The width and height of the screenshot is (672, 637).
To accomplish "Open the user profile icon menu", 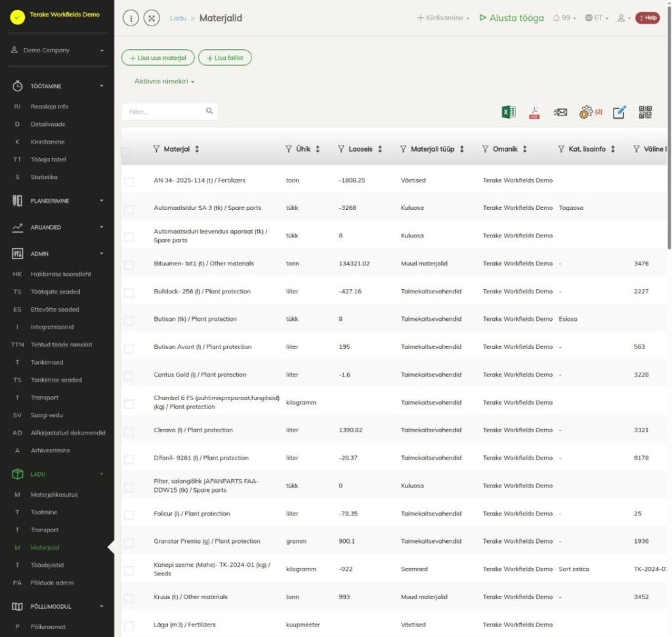I will pos(623,18).
